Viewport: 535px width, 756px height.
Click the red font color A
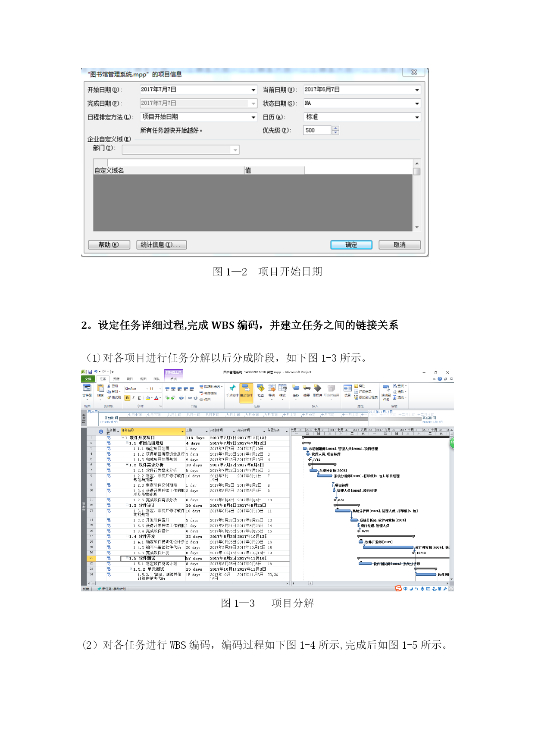156,398
